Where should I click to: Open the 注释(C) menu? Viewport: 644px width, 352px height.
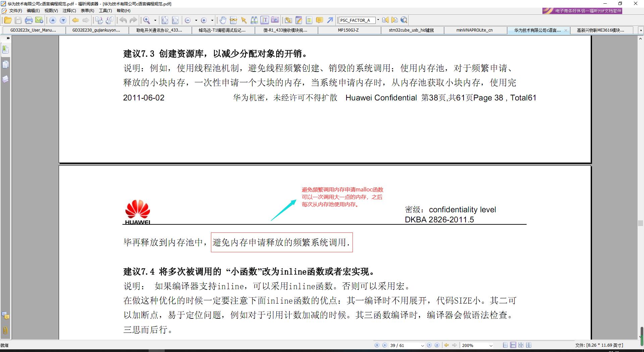(69, 10)
